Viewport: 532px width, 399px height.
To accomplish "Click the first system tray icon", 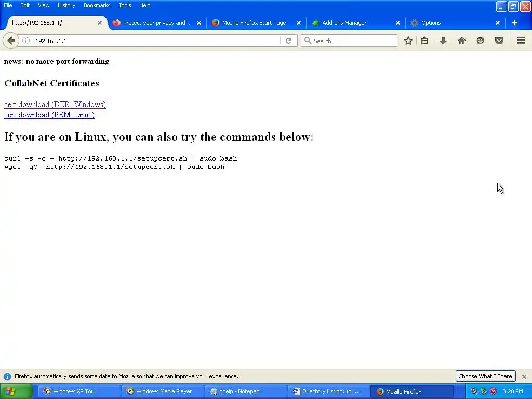I will tap(474, 392).
